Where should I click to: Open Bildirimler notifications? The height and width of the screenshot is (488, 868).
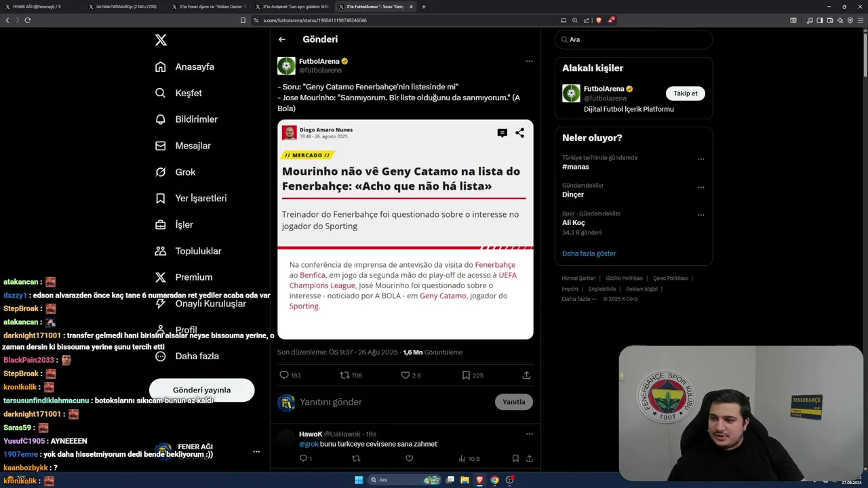click(186, 119)
